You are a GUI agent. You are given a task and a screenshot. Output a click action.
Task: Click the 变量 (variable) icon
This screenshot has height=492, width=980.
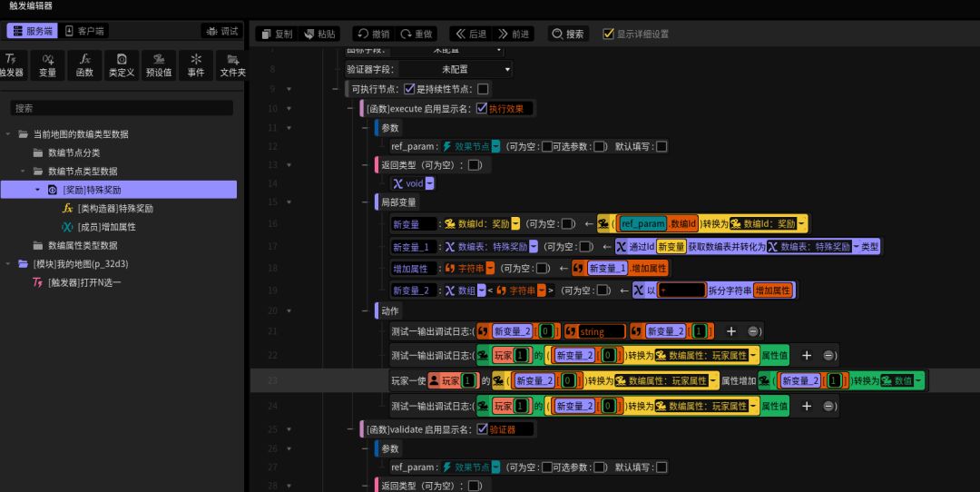click(47, 64)
